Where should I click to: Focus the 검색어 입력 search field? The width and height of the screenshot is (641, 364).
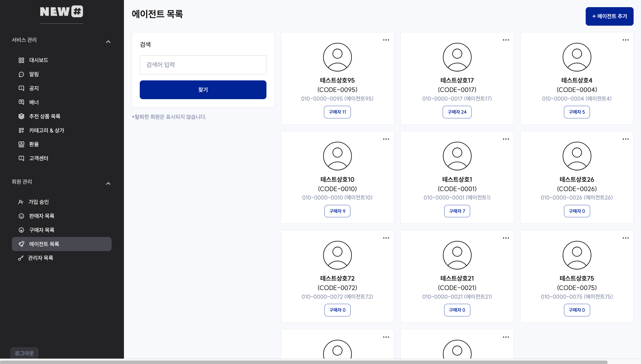tap(203, 65)
